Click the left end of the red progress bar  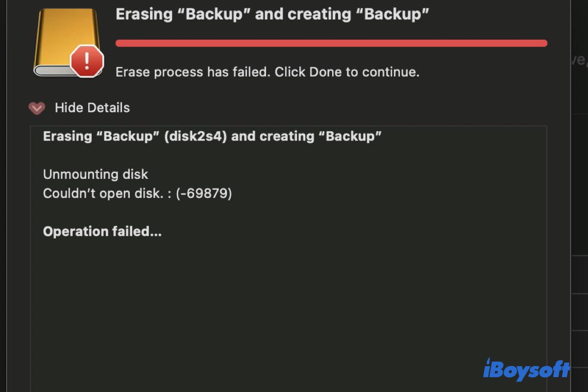point(119,43)
